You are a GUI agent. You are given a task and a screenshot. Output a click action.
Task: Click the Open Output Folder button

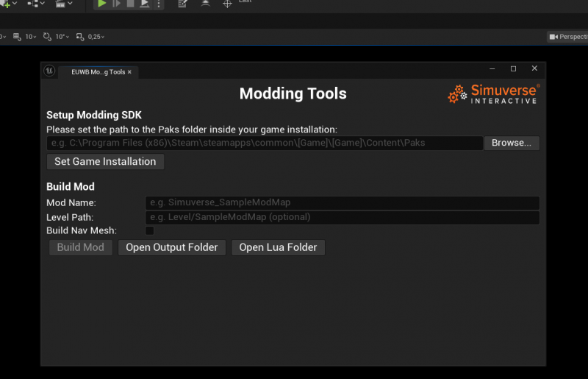[172, 247]
